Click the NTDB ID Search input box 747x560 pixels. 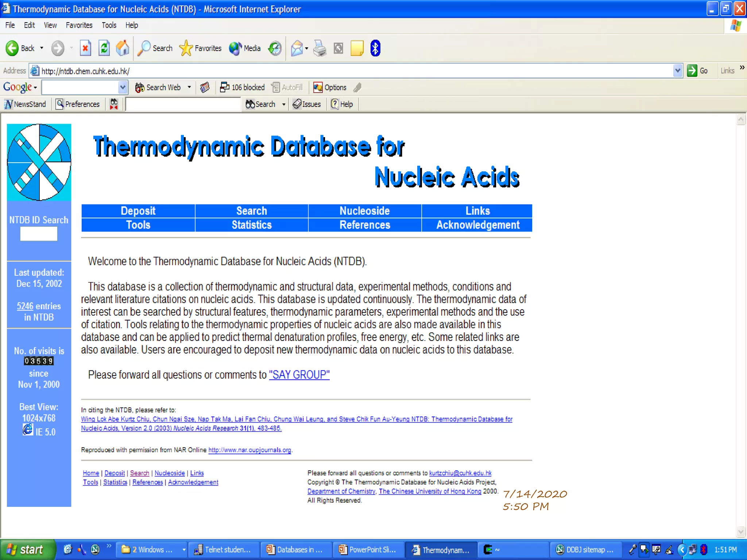coord(39,234)
